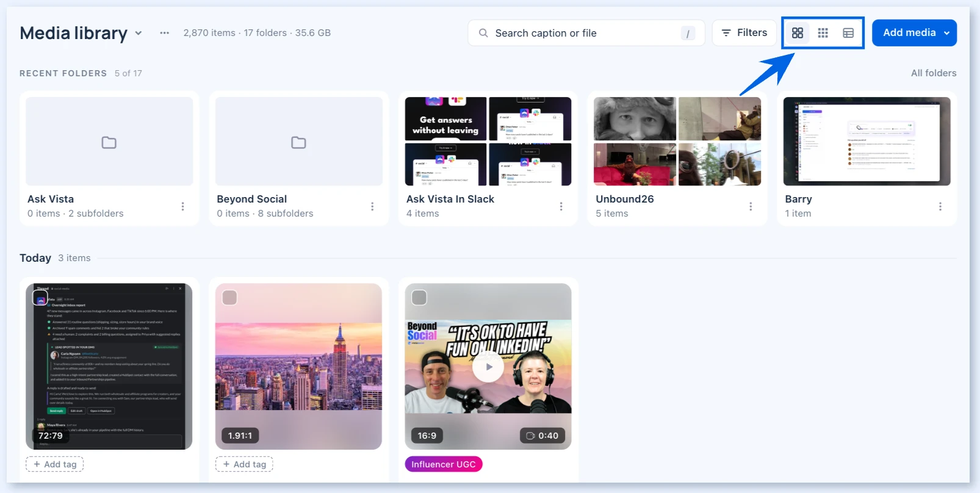The height and width of the screenshot is (493, 980).
Task: Select the New York skyline image checkbox
Action: [229, 298]
